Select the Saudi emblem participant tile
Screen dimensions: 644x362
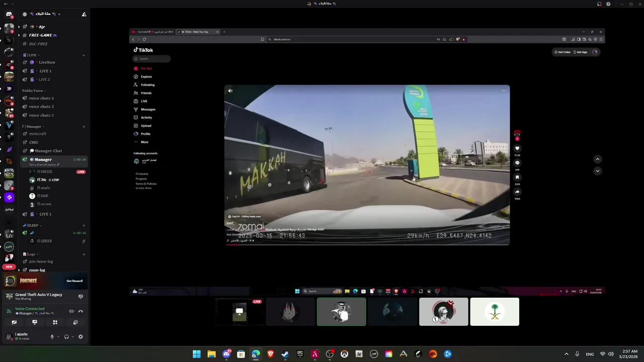495,312
